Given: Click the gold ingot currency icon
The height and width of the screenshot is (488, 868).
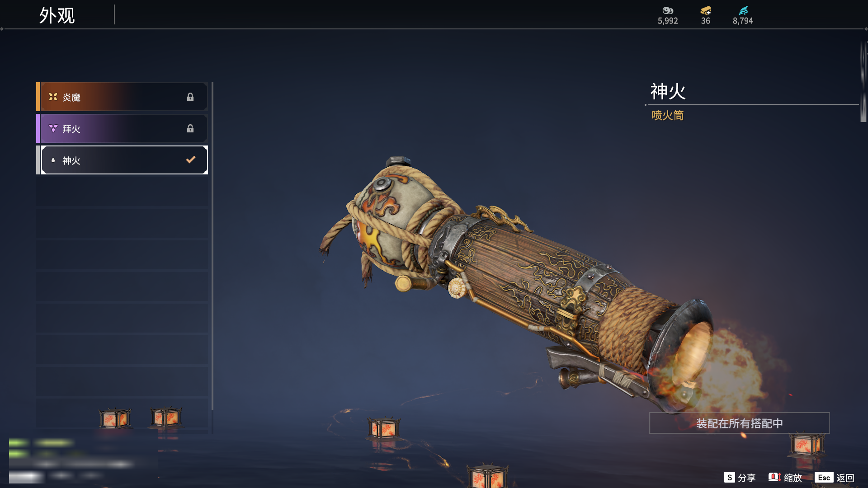Looking at the screenshot, I should coord(706,10).
